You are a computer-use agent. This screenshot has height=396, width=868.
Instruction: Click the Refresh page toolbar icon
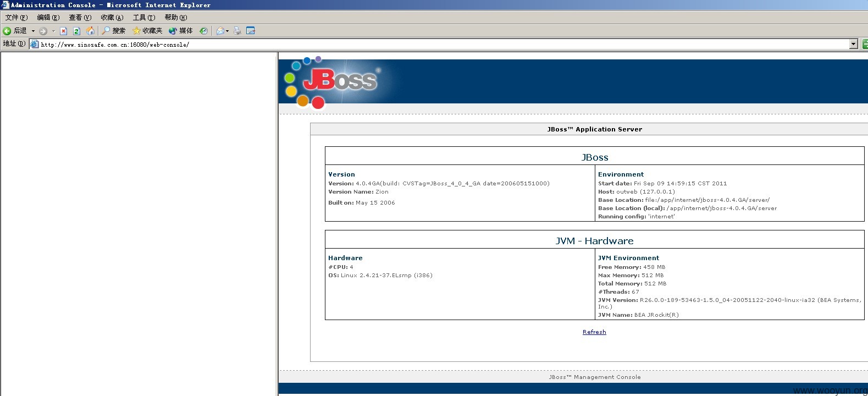(76, 31)
